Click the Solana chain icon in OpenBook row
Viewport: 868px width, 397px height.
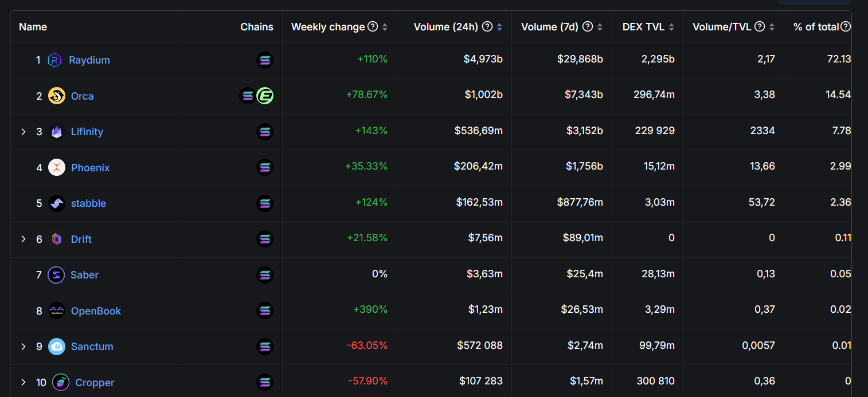point(265,310)
